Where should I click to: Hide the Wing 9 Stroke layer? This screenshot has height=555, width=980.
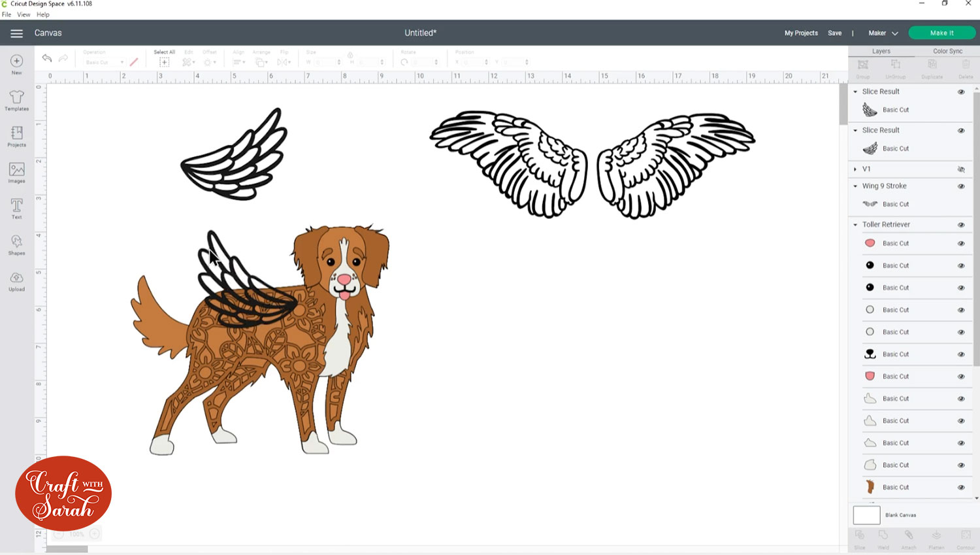click(961, 186)
